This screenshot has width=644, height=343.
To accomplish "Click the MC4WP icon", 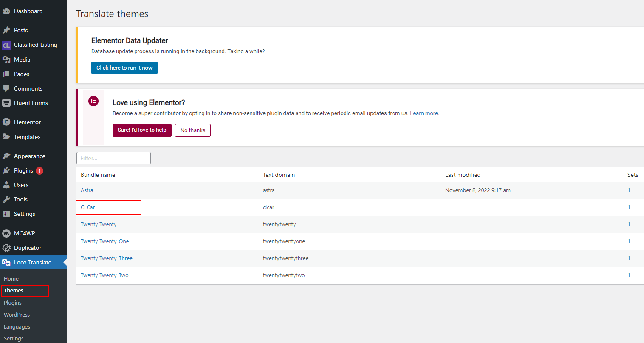I will [6, 233].
